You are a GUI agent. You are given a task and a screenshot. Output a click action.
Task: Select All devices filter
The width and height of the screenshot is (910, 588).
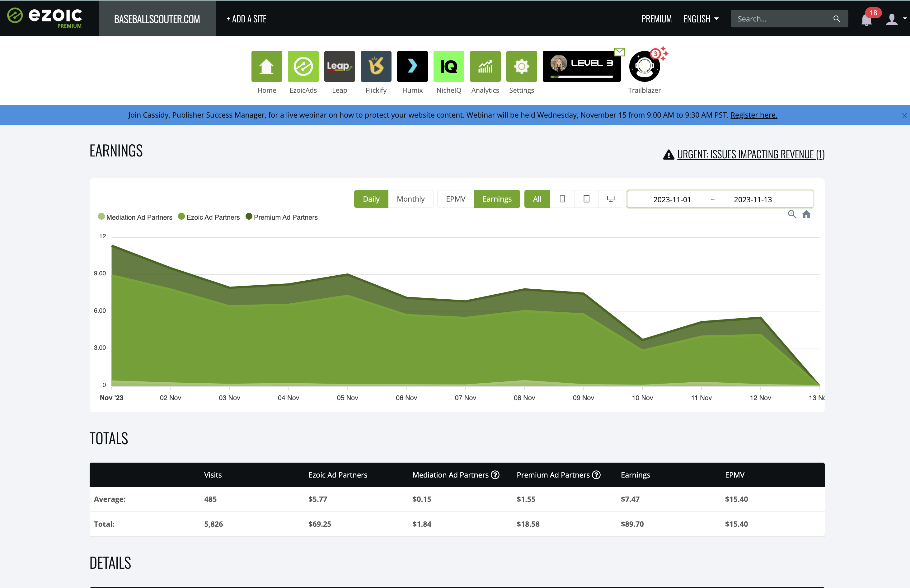537,199
